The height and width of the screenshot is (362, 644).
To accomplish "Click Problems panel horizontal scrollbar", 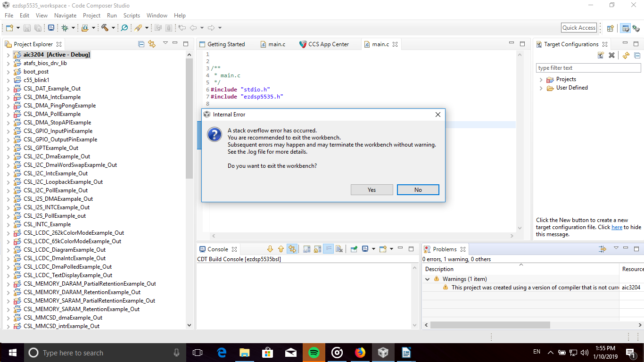I will coord(490,325).
